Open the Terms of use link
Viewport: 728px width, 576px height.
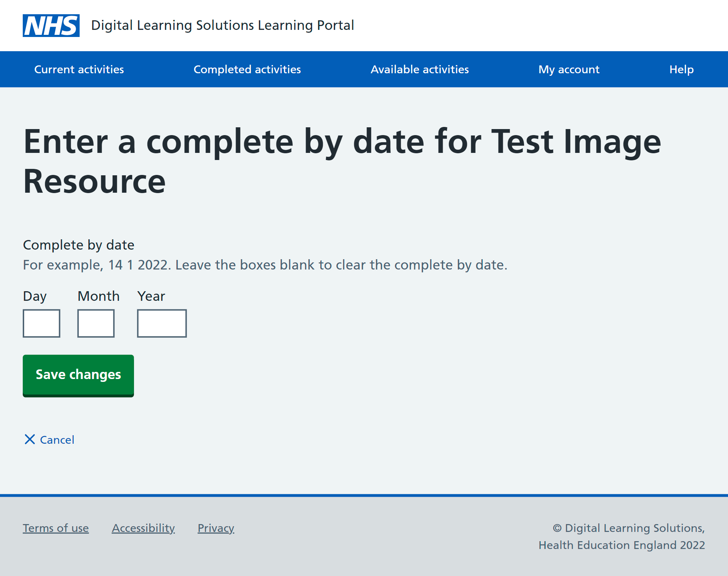56,528
